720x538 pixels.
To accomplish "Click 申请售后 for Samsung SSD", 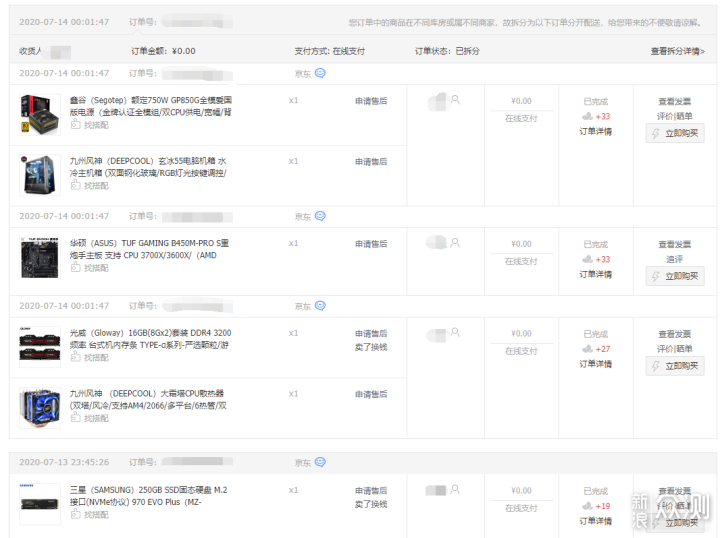I will (x=371, y=490).
